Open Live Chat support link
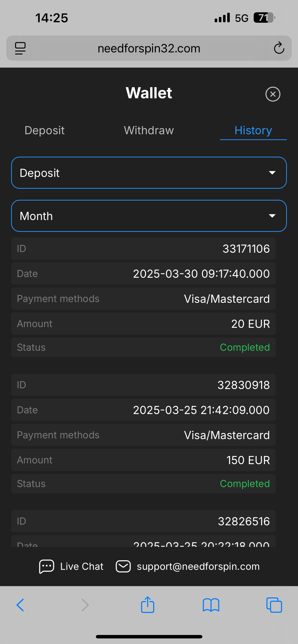 coord(81,566)
